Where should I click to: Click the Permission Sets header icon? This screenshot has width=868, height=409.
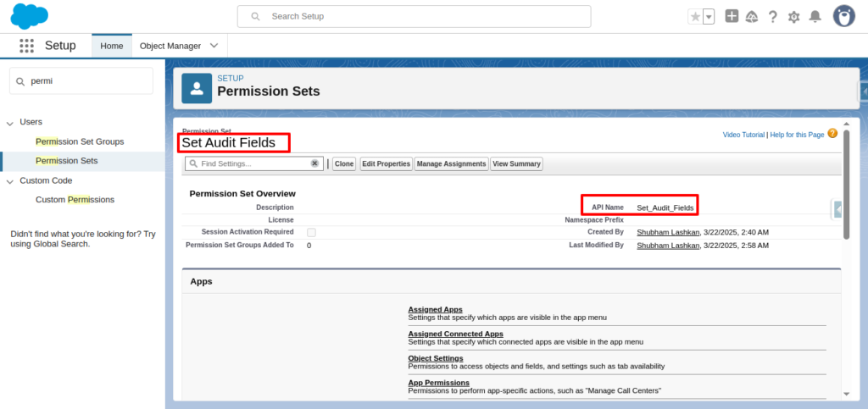(197, 88)
